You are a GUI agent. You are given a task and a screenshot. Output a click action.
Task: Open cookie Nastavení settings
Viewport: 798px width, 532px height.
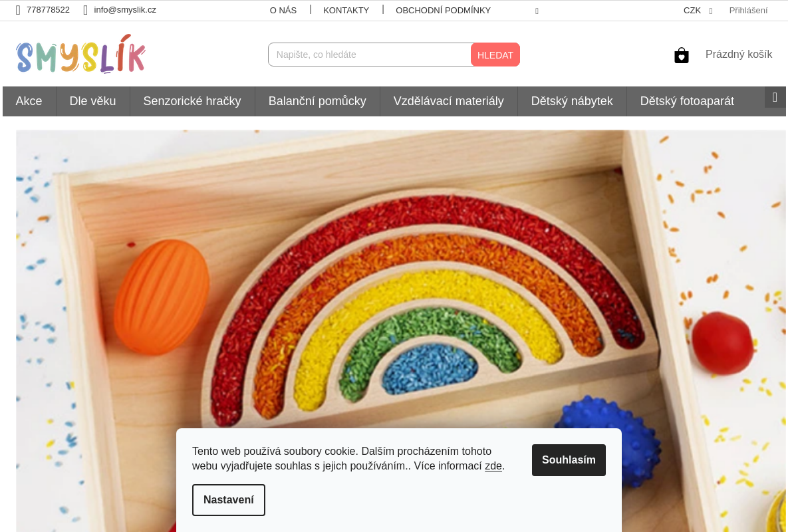click(229, 500)
